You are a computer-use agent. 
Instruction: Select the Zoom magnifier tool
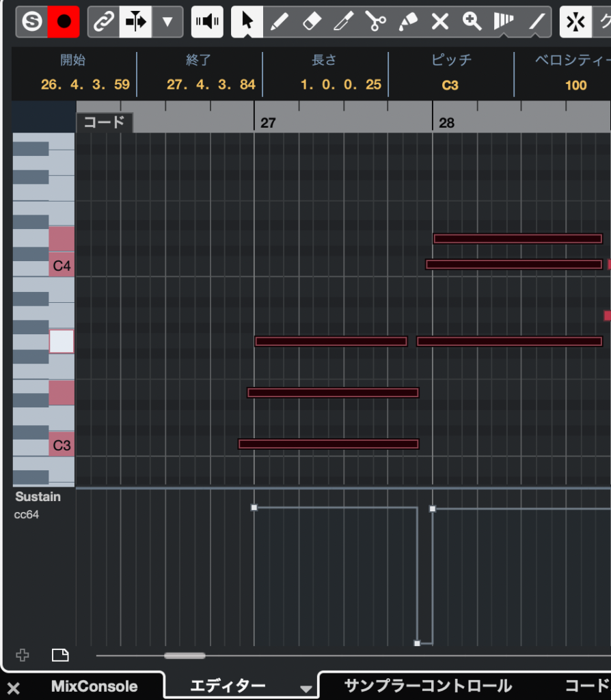(472, 22)
